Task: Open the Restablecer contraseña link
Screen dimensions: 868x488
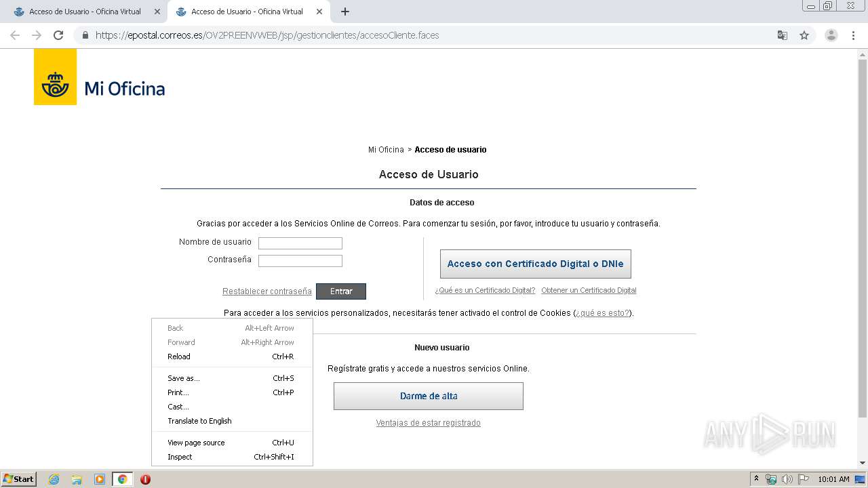Action: (267, 291)
